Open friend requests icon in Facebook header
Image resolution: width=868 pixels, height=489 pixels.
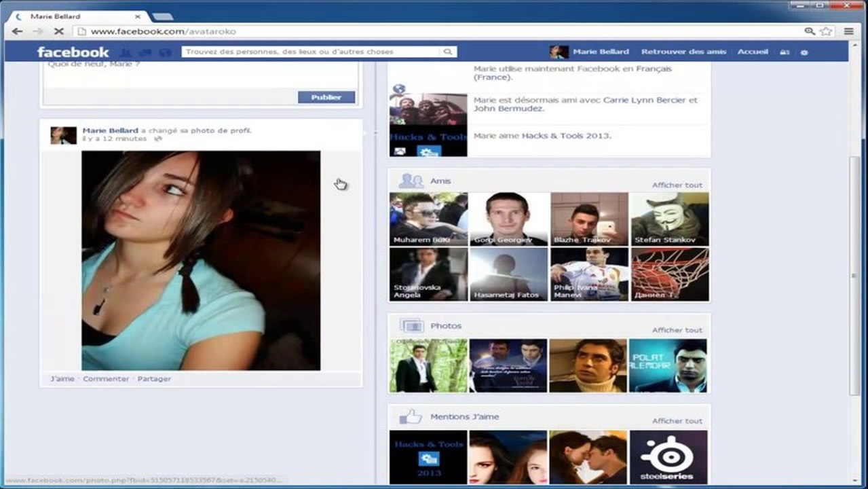tap(126, 52)
